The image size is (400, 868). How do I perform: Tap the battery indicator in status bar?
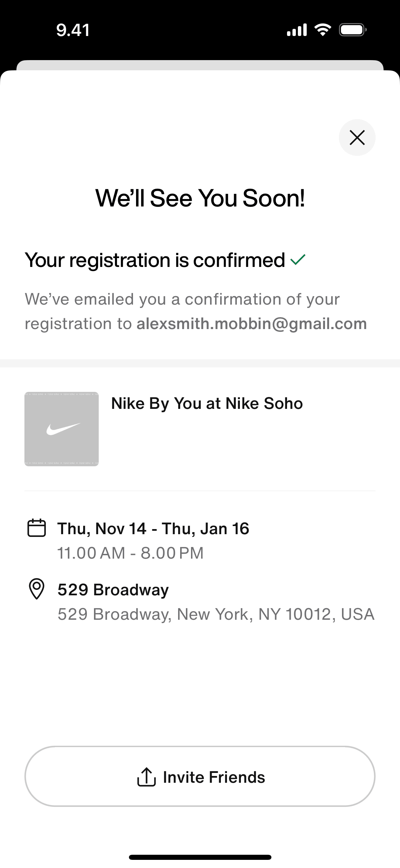(x=353, y=30)
